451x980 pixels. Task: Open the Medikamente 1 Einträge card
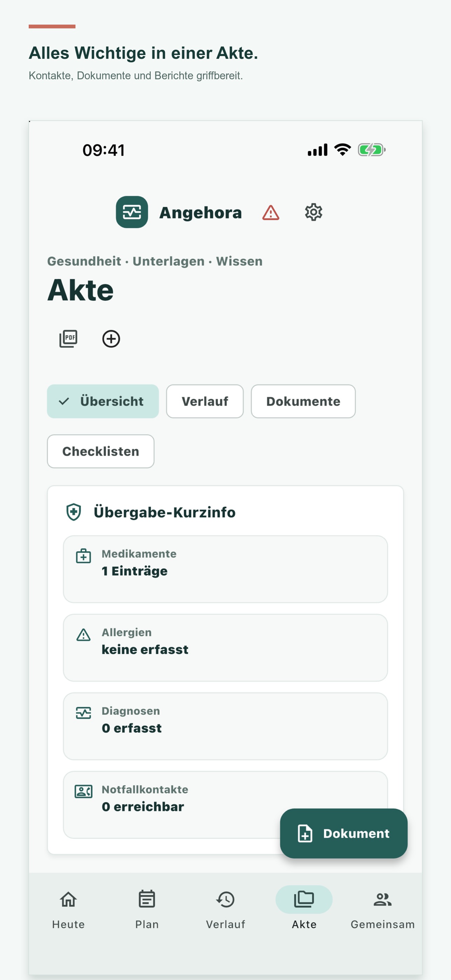coord(226,569)
